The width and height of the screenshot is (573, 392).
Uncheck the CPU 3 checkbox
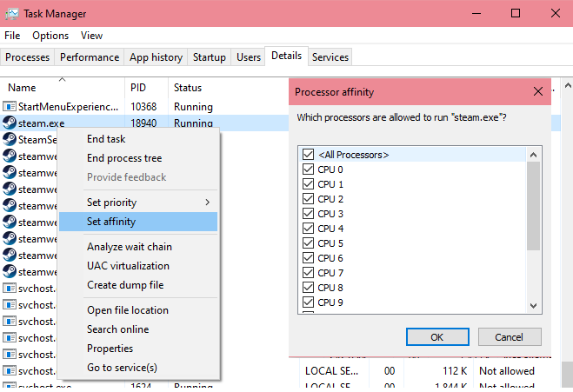[x=308, y=214]
